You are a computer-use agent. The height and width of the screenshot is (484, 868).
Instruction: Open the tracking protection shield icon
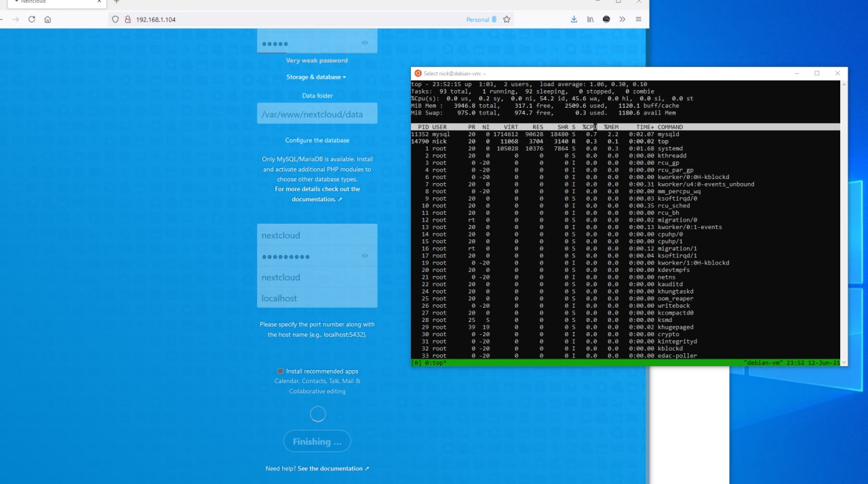click(x=115, y=20)
